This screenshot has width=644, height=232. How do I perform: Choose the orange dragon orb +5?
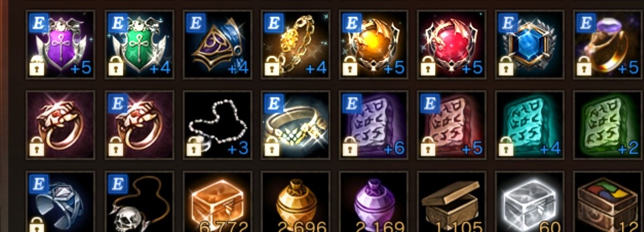(374, 45)
